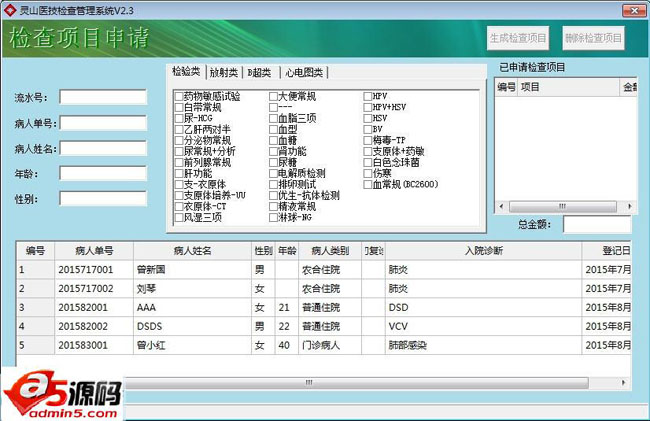This screenshot has width=650, height=421.
Task: Select patient 曾小红
Action: (x=324, y=345)
